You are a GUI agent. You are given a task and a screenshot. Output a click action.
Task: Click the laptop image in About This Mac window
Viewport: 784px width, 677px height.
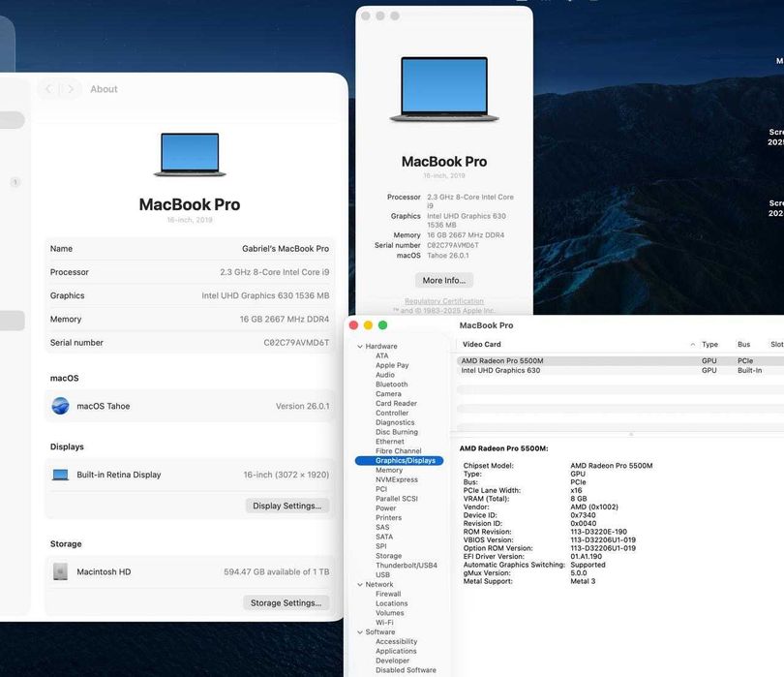(444, 89)
